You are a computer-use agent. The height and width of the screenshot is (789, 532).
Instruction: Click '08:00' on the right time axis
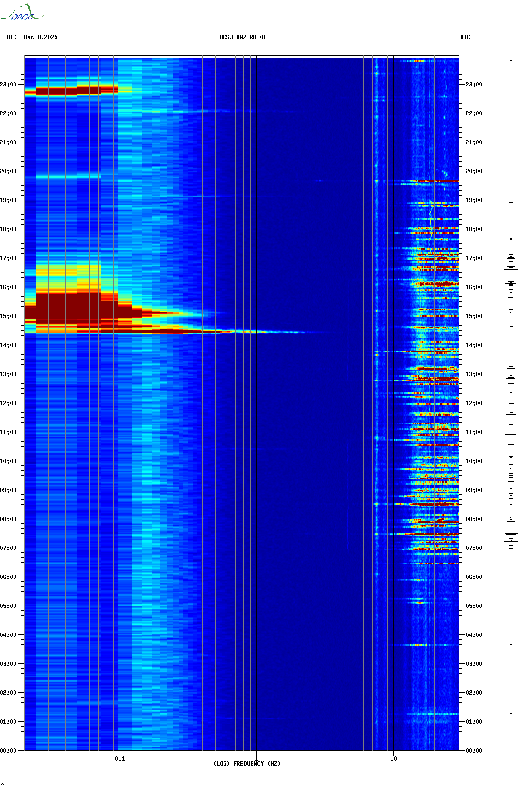(x=474, y=519)
